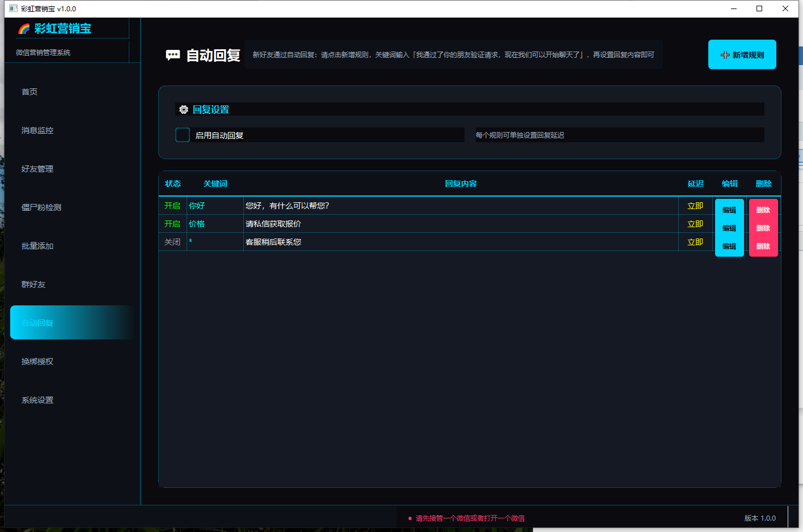
Task: Click the 状态 column header
Action: pyautogui.click(x=173, y=184)
